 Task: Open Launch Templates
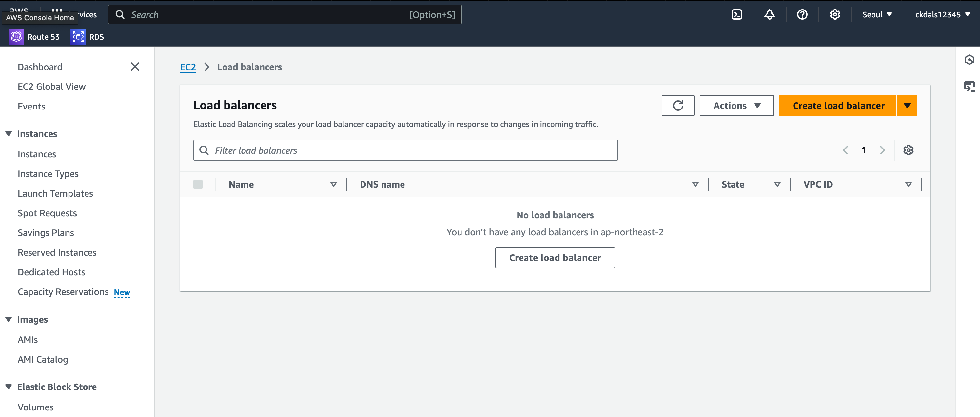[55, 193]
